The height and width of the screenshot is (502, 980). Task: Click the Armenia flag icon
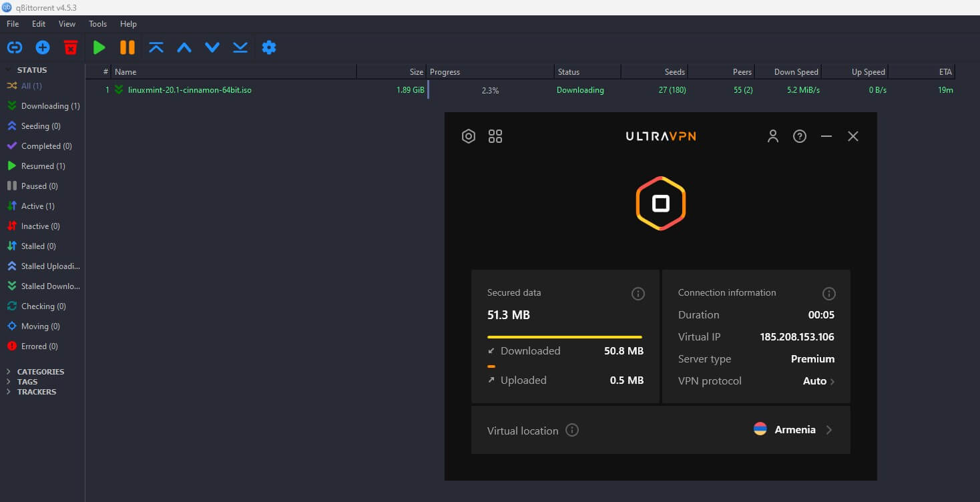coord(760,429)
